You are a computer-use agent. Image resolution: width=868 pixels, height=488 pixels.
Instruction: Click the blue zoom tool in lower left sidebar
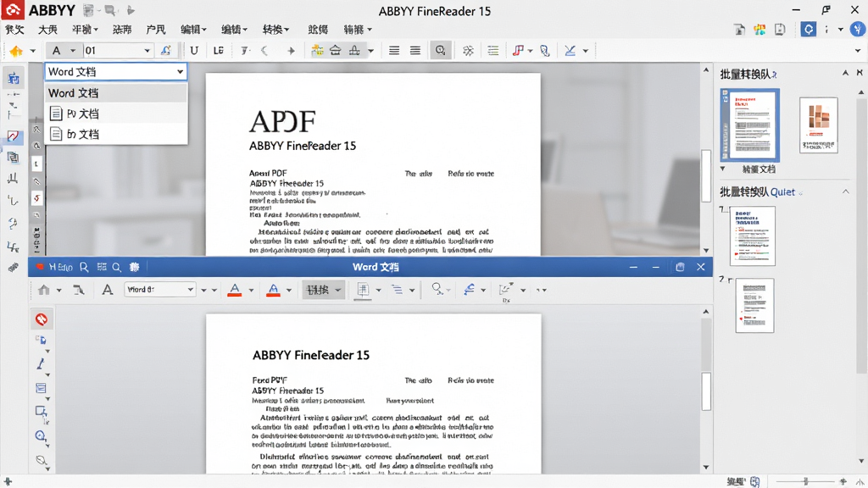(41, 436)
